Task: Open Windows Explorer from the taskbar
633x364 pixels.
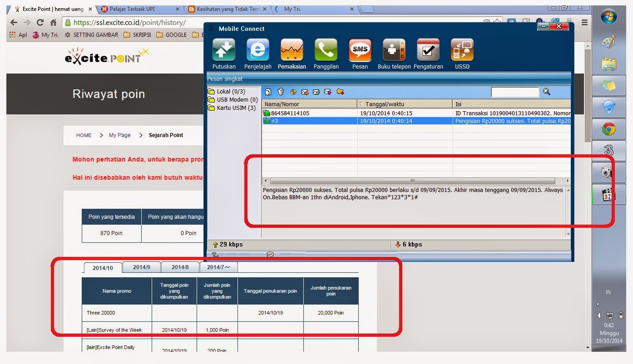Action: 608,64
